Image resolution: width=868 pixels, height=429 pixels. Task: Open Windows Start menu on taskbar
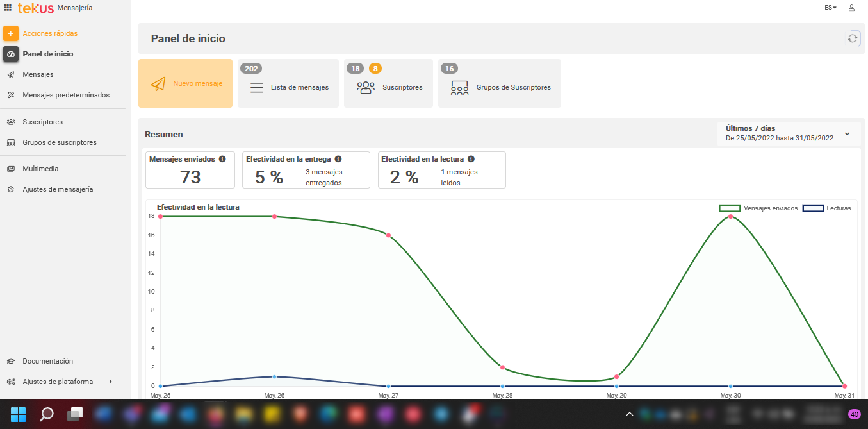coord(19,414)
